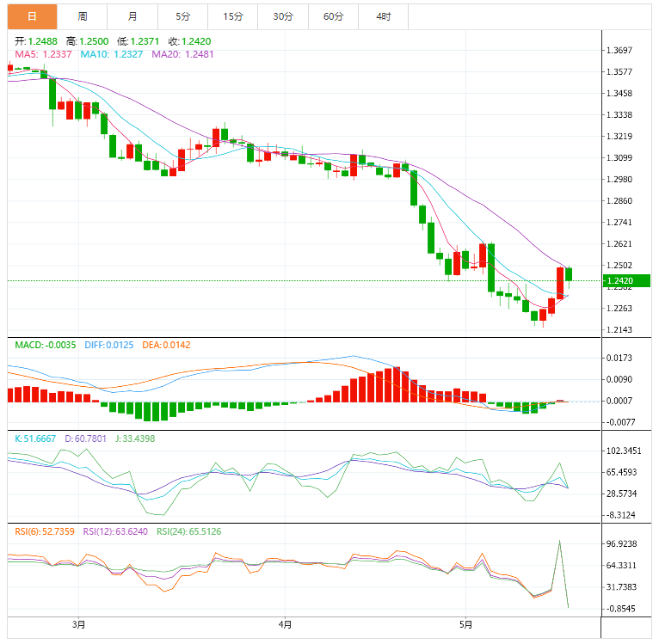
Task: Open the 4时 timeframe tab
Action: point(384,16)
